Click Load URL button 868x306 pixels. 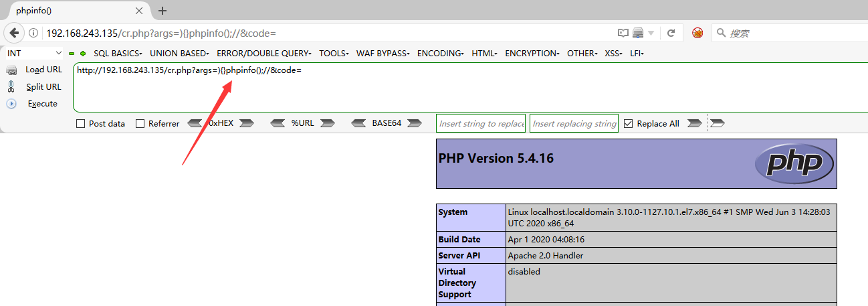[43, 70]
